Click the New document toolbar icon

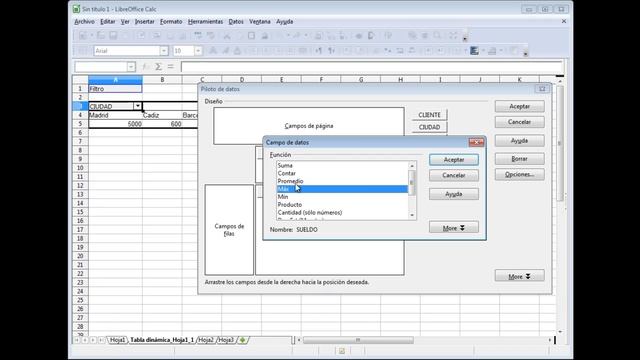pyautogui.click(x=83, y=36)
